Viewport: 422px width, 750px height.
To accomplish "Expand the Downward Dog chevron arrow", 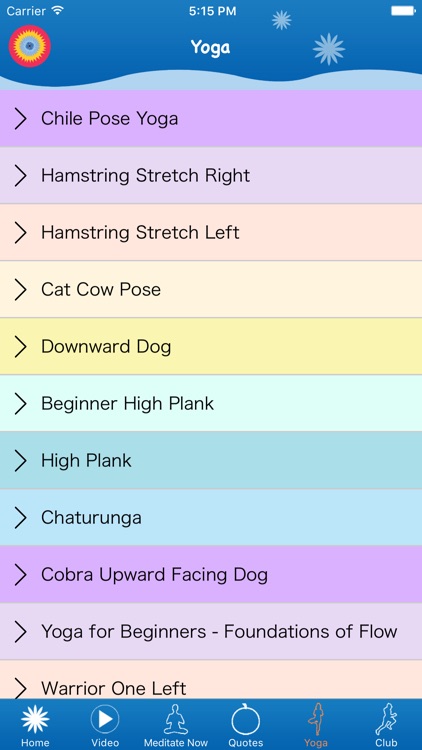I will (21, 347).
